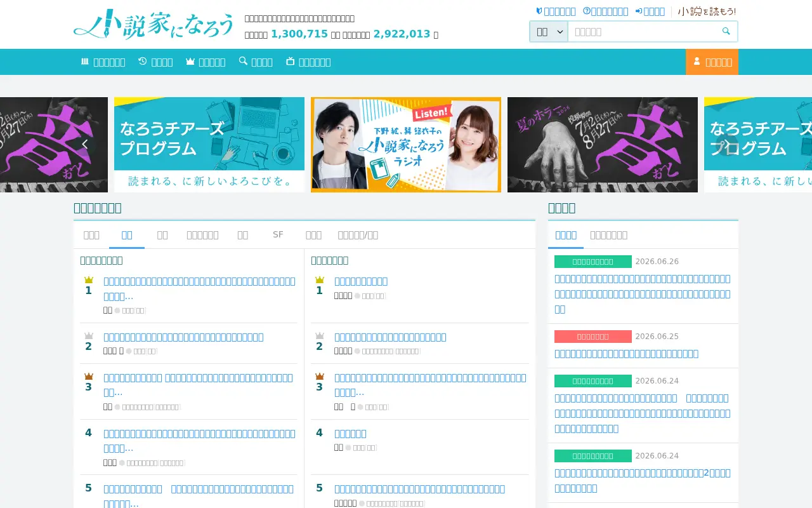Click the highlighted tab in the news panel
Screen dimensions: 812x508
pyautogui.click(x=566, y=235)
